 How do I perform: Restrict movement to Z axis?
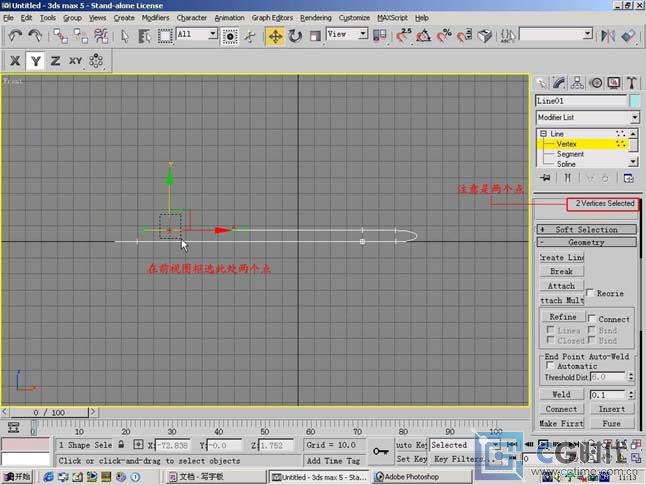point(55,61)
